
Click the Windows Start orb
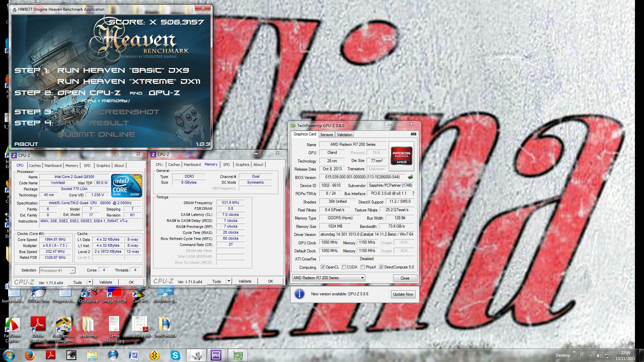click(x=9, y=355)
